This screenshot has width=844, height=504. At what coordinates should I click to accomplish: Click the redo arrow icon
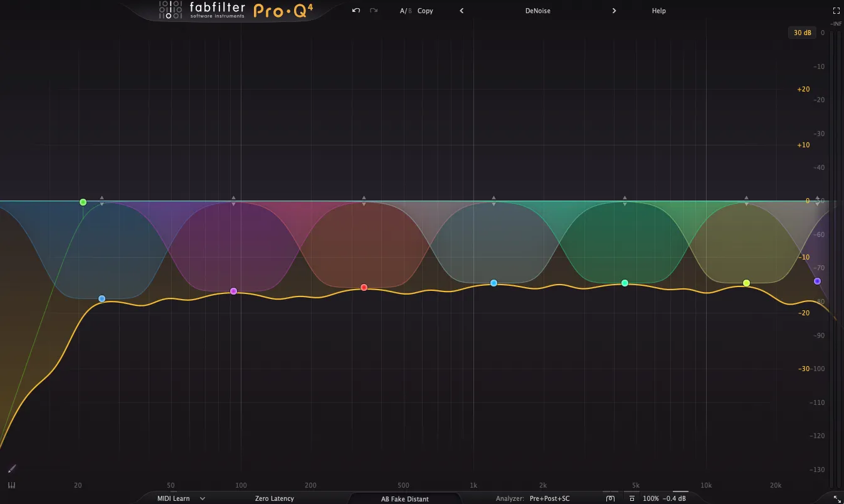[x=374, y=11]
